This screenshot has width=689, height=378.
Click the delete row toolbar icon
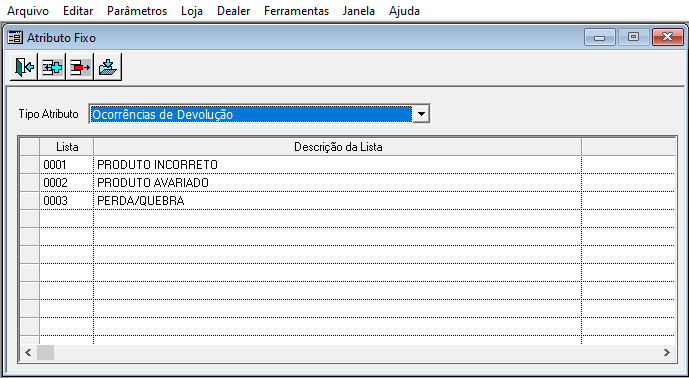pos(80,67)
